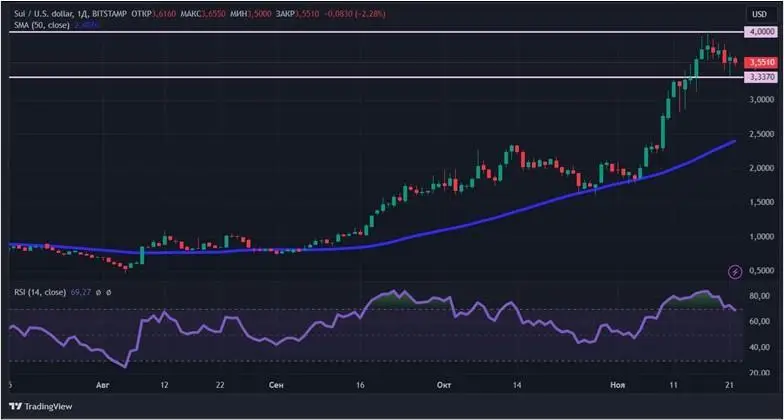The height and width of the screenshot is (420, 784).
Task: Click the first ø symbol beside RSI value
Action: pyautogui.click(x=96, y=292)
